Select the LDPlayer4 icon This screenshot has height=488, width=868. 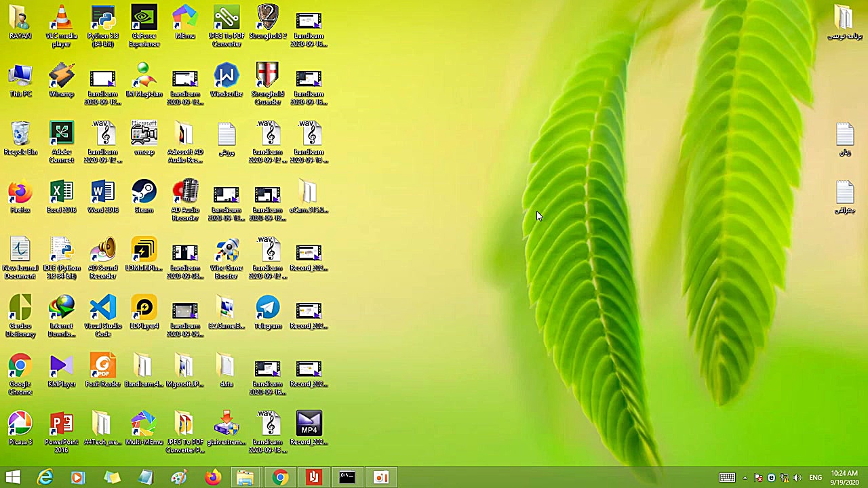144,313
